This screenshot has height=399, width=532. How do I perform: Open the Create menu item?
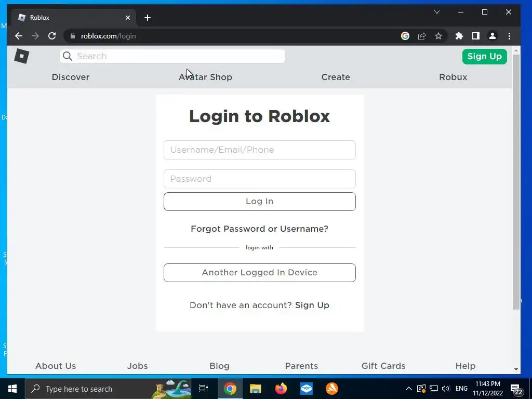pos(336,77)
